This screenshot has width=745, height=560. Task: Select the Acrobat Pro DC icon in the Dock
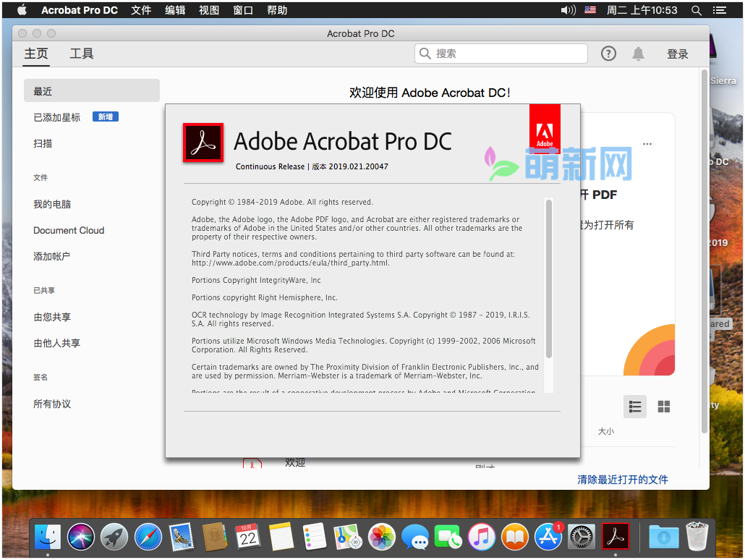point(616,536)
